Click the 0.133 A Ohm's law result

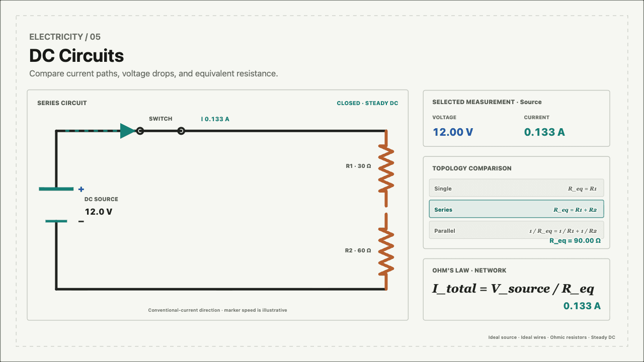coord(582,306)
